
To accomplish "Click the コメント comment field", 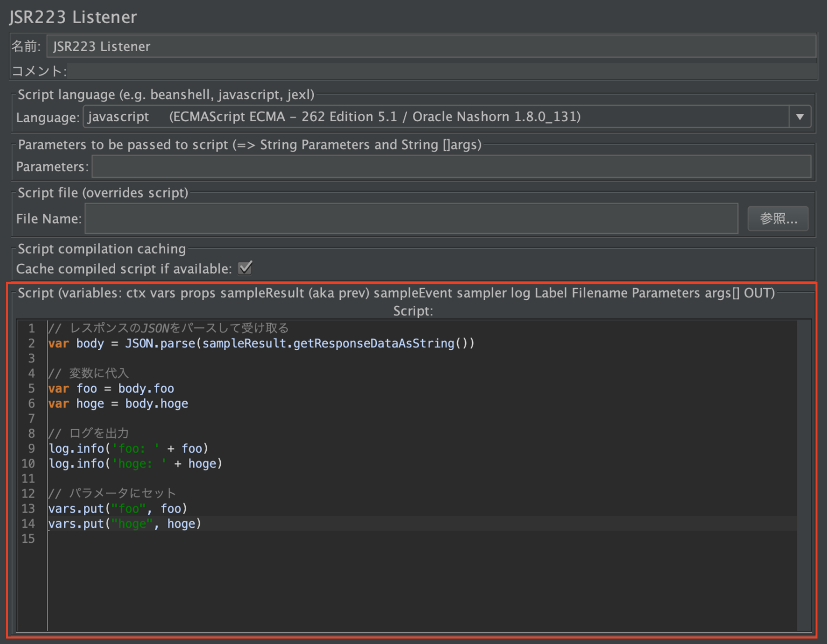I will tap(377, 71).
